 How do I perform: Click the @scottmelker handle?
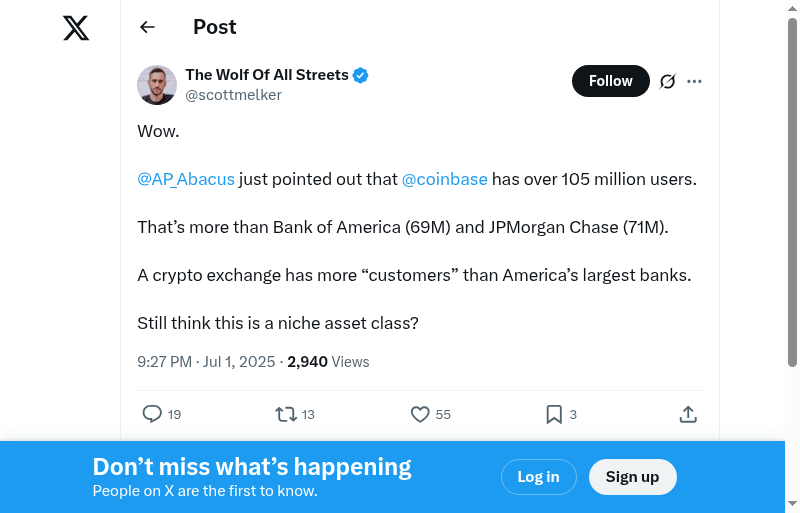[x=233, y=95]
